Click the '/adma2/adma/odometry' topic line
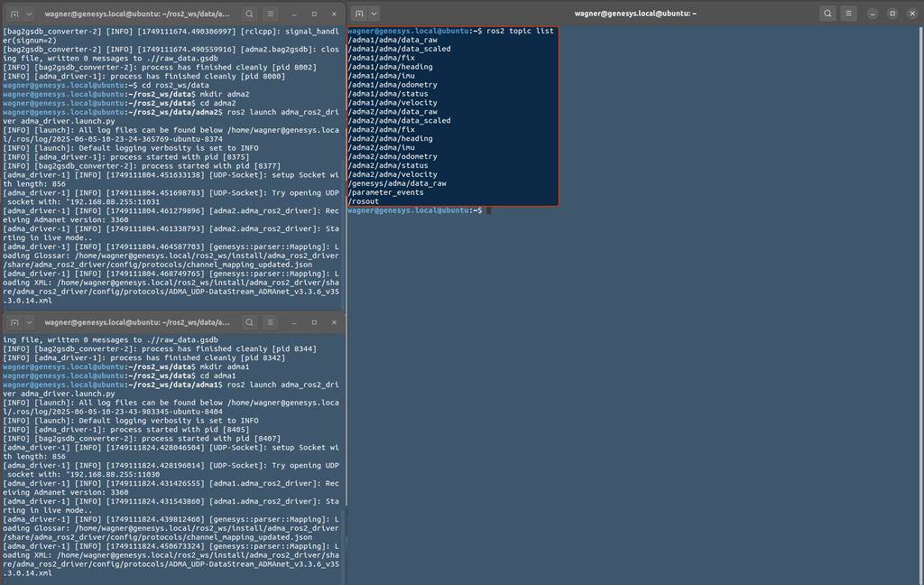 pos(393,156)
